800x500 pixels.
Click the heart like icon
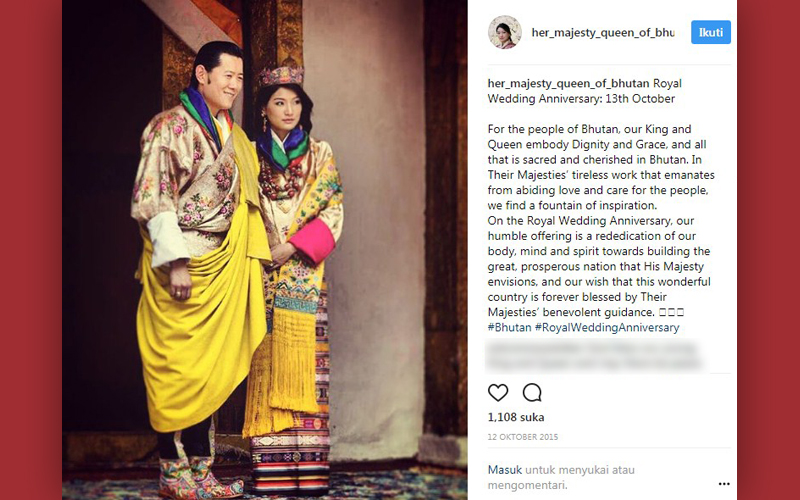(498, 392)
